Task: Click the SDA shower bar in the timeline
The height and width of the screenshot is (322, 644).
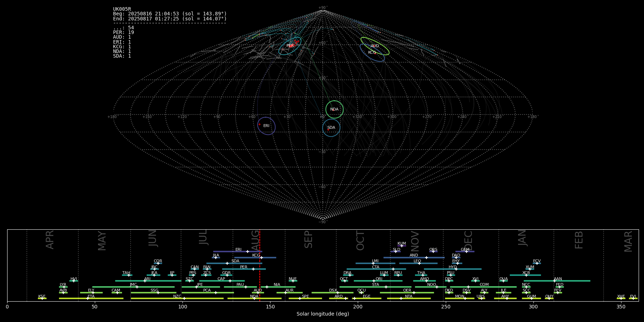Action: [234, 263]
